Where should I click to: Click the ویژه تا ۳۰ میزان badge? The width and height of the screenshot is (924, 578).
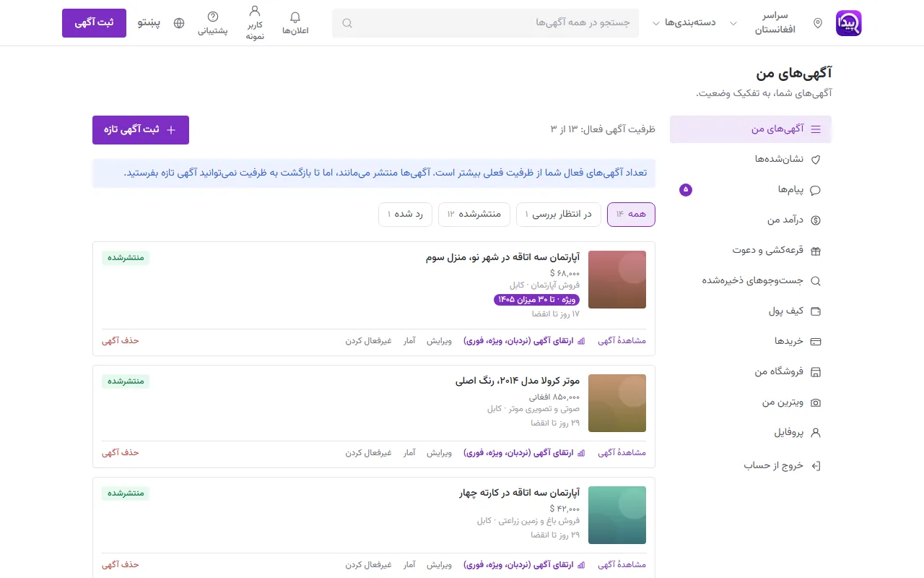[x=536, y=299]
